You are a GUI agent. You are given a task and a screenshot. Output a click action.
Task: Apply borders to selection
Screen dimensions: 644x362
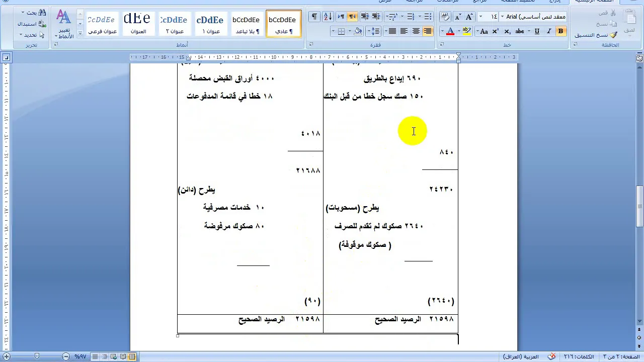(x=341, y=31)
